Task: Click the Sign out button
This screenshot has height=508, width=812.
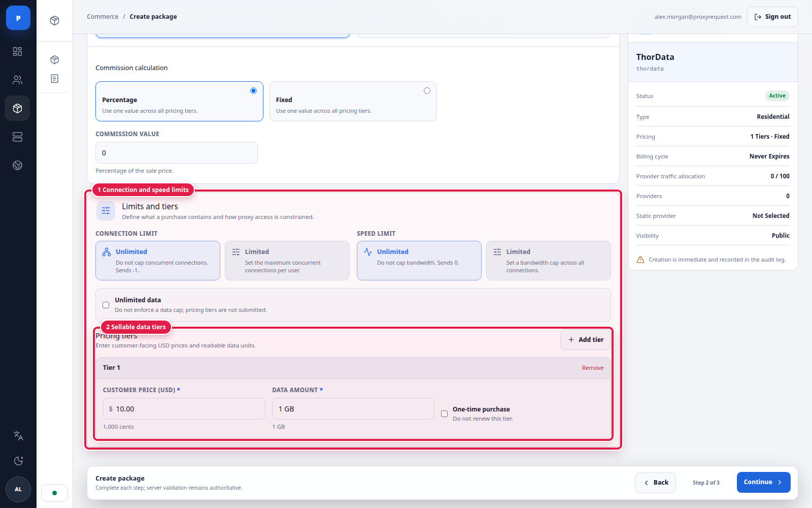Action: [x=772, y=17]
